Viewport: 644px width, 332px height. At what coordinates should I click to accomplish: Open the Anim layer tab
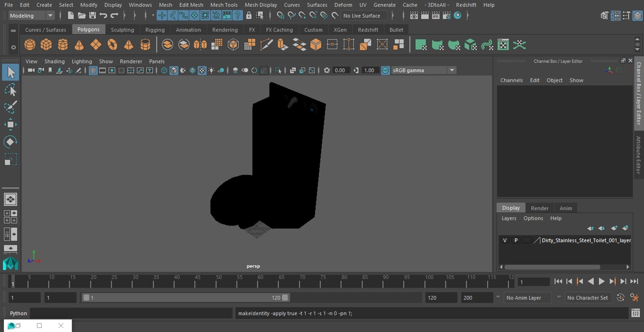[x=566, y=208]
